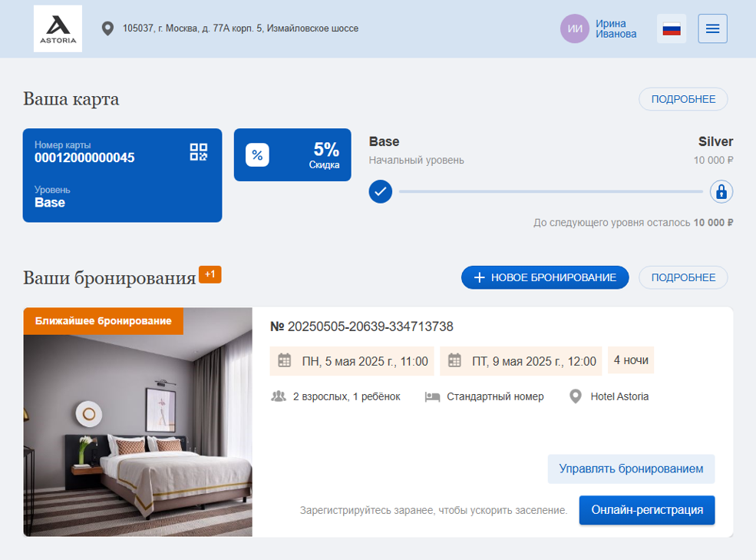
Task: Open profile Ирина Иванова
Action: tap(616, 28)
